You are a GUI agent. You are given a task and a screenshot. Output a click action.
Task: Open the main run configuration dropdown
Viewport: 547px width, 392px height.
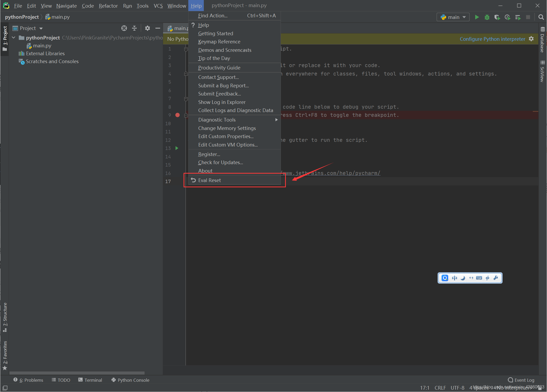click(453, 17)
